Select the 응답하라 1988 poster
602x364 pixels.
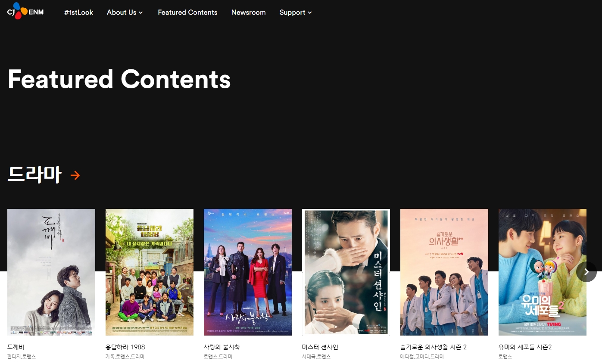(150, 272)
